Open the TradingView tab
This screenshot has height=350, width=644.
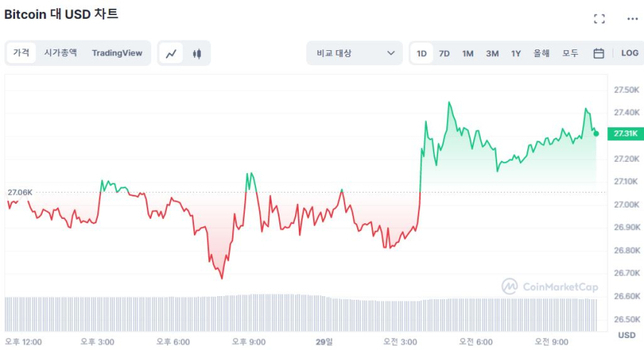point(117,53)
